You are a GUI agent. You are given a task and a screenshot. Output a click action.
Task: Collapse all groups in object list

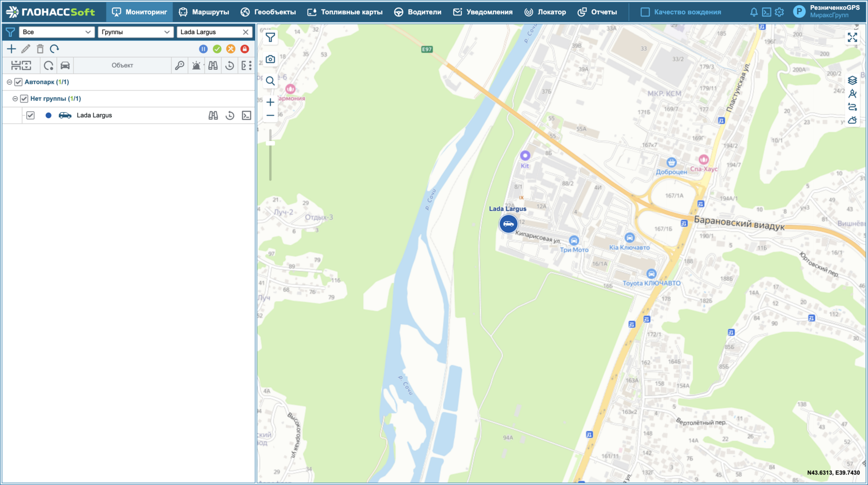click(x=16, y=66)
